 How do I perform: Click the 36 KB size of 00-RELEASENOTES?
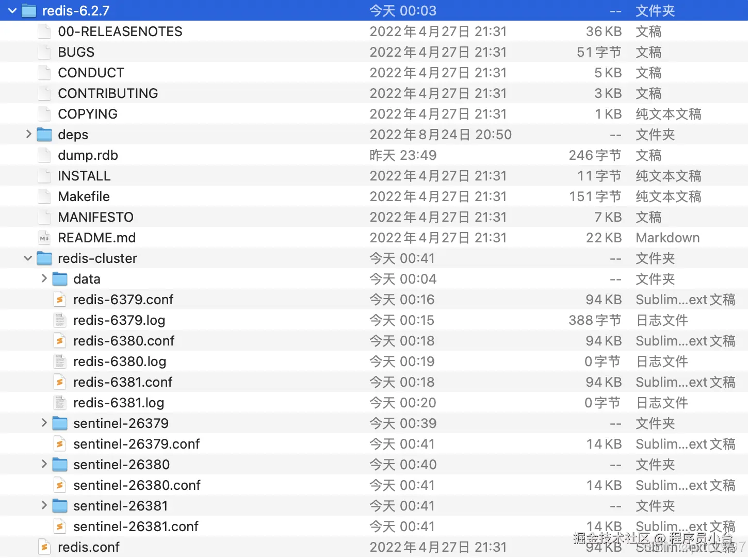[x=604, y=31]
